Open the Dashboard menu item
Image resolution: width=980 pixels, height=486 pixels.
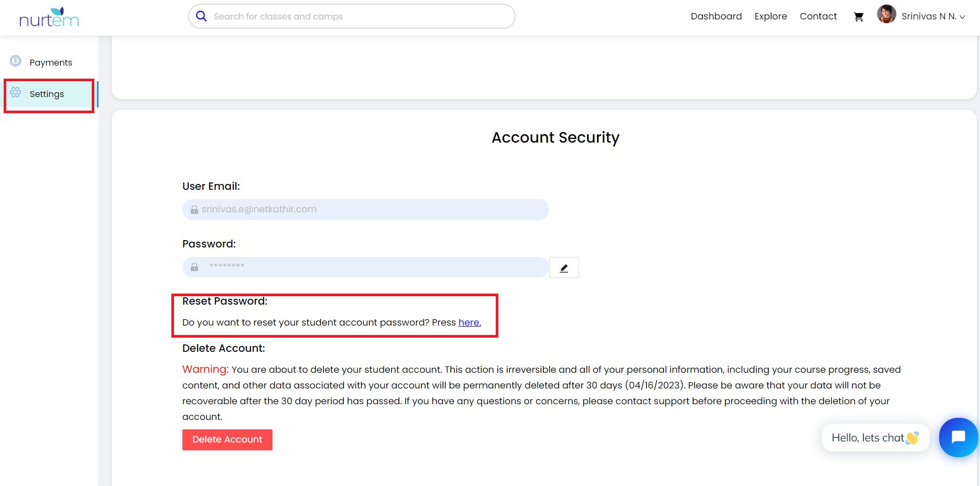tap(716, 16)
